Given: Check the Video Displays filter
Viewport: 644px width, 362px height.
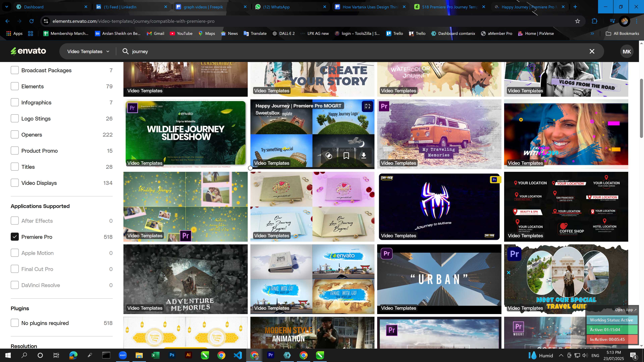Looking at the screenshot, I should tap(15, 183).
